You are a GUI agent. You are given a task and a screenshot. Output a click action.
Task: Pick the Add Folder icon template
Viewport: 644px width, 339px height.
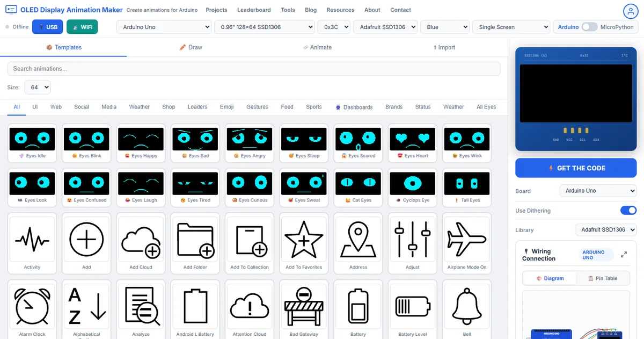point(195,243)
